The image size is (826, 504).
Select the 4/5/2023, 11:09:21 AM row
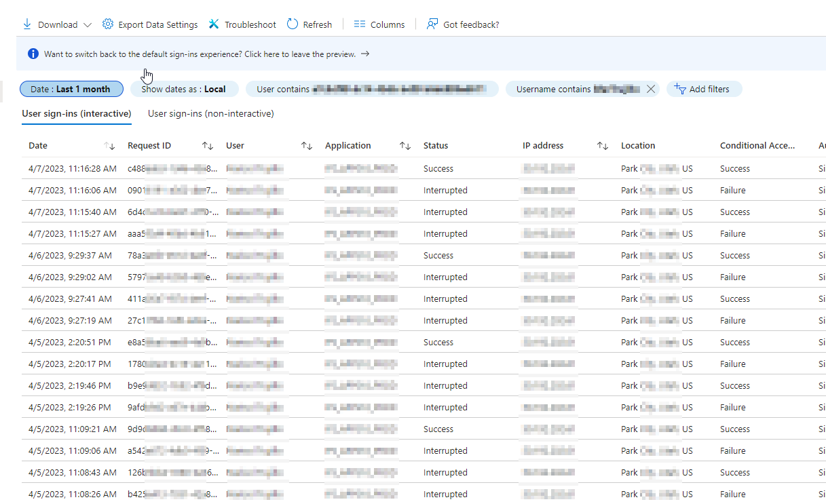tap(424, 429)
